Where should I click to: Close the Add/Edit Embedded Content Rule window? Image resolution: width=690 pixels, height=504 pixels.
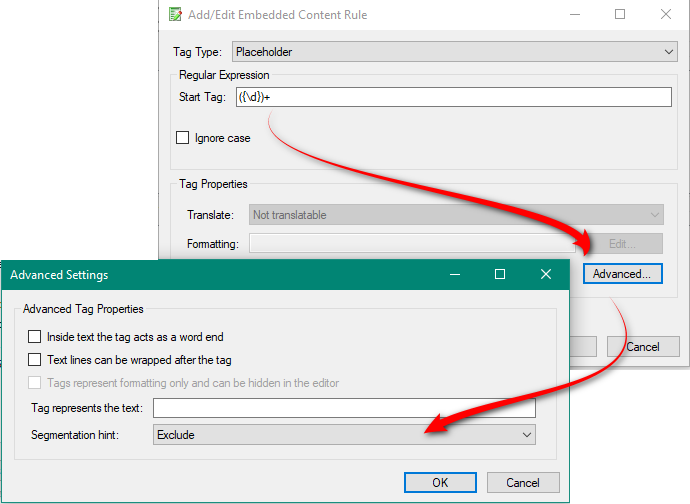coord(666,15)
